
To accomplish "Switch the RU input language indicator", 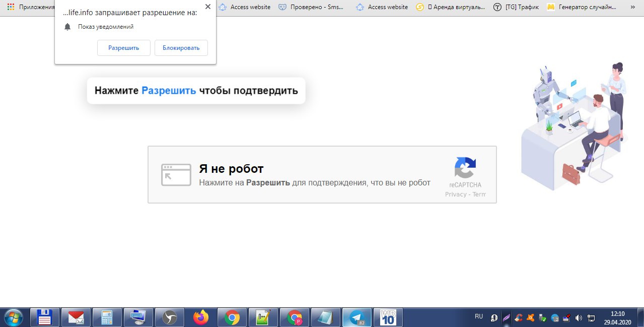I will [x=479, y=316].
